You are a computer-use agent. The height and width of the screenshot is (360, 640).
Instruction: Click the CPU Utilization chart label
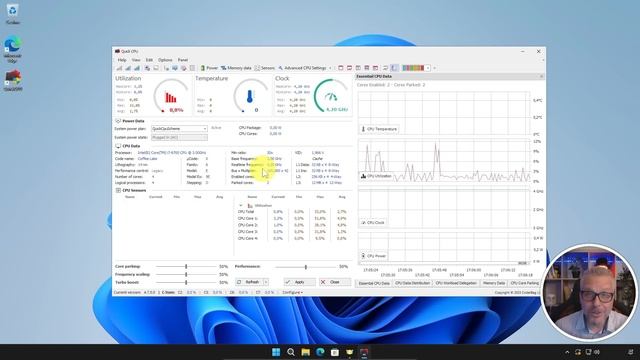point(376,176)
